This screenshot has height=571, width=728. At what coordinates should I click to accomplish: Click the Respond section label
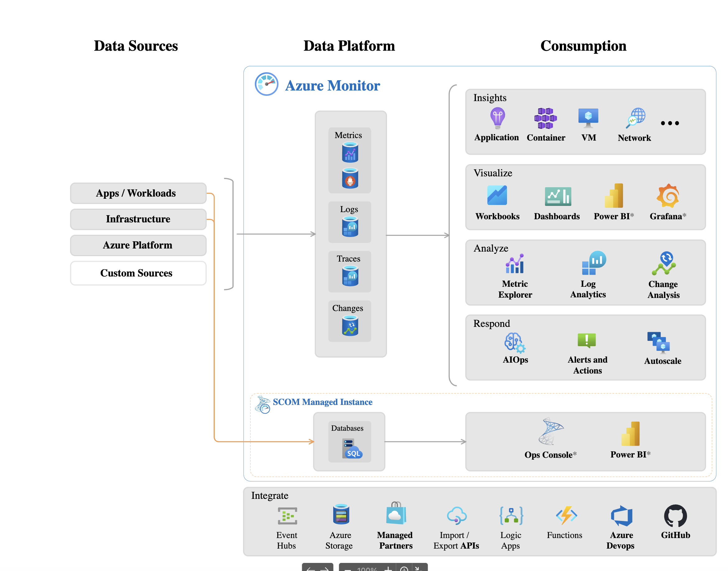pyautogui.click(x=491, y=323)
